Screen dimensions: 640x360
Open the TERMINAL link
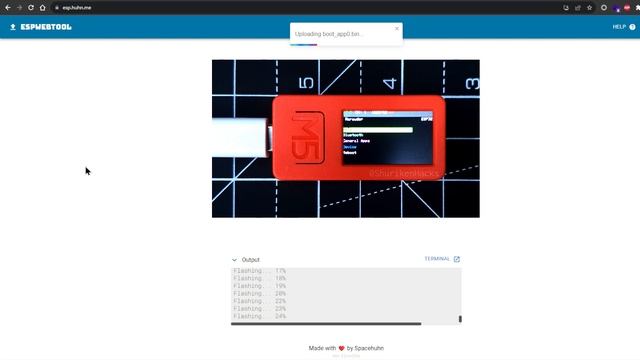(437, 259)
